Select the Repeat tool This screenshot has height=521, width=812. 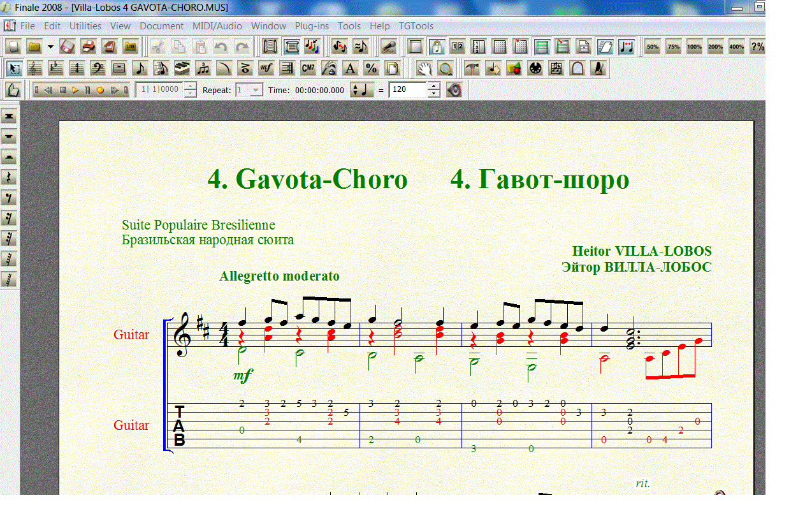287,68
